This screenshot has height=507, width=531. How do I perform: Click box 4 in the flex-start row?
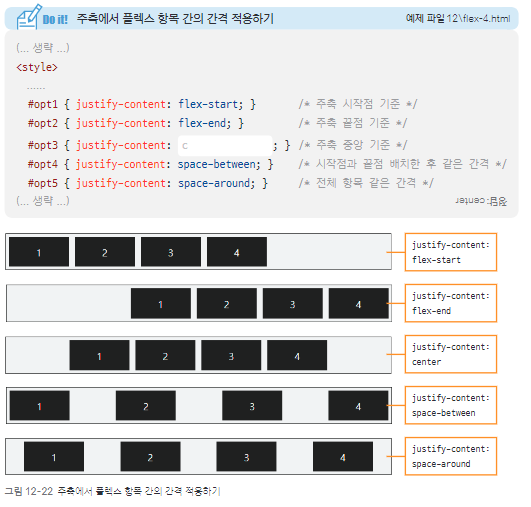pos(237,252)
